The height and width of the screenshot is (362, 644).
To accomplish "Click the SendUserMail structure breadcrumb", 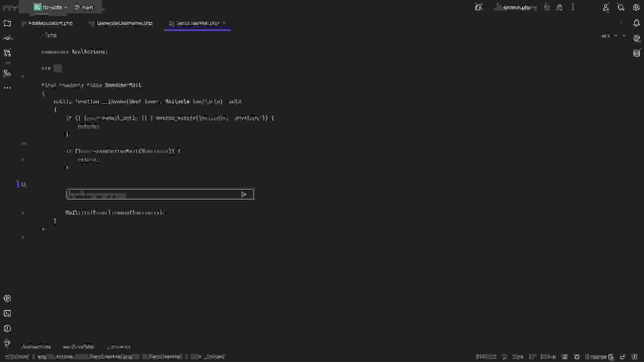I will click(x=78, y=347).
